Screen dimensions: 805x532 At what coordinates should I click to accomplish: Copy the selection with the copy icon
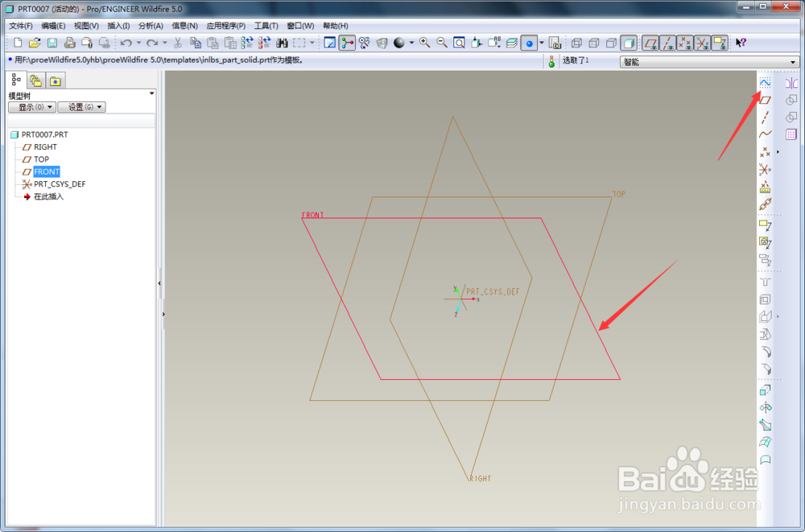point(196,43)
